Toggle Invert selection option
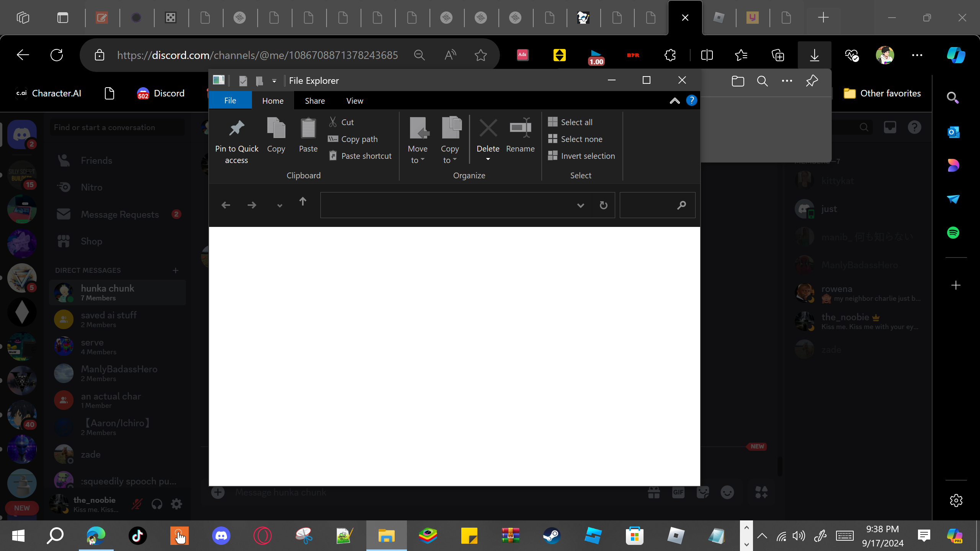 587,156
